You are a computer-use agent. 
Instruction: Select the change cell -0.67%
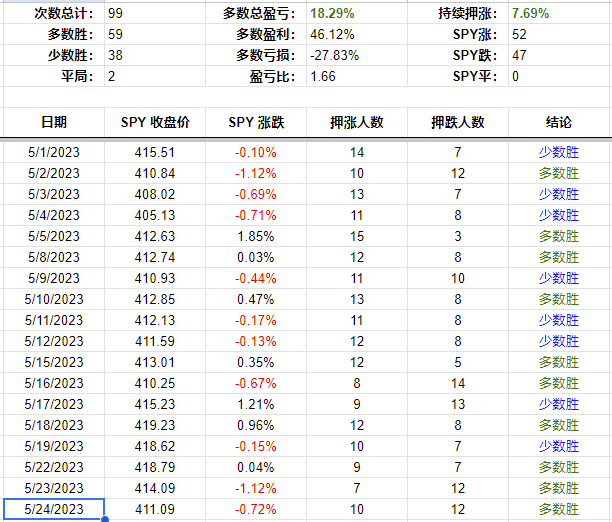point(256,383)
